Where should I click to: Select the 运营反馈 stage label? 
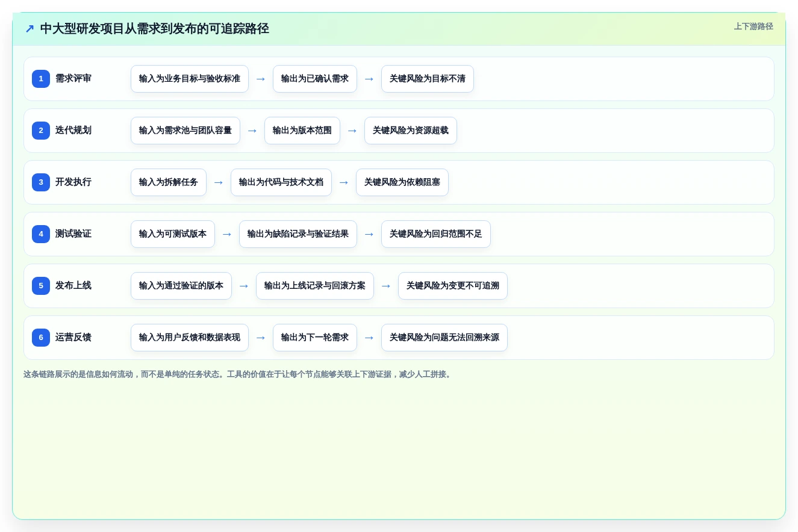(73, 338)
